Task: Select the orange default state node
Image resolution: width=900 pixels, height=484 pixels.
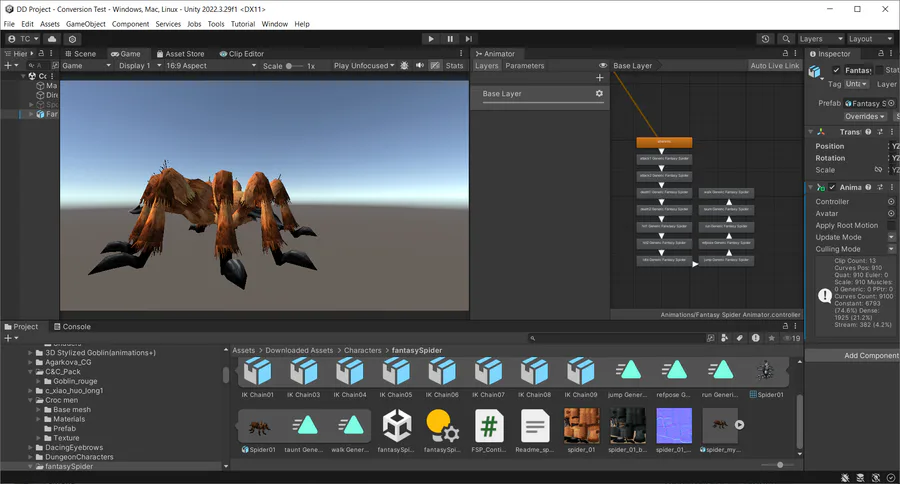Action: pos(664,142)
